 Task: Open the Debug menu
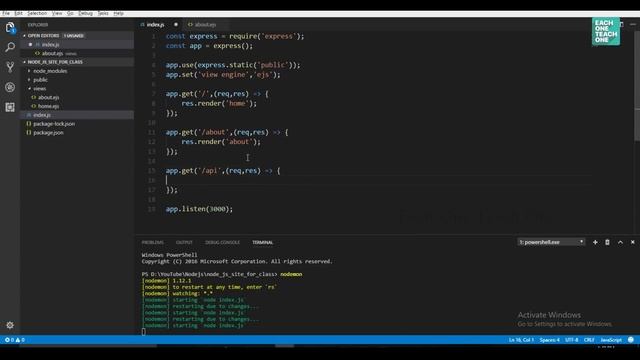pyautogui.click(x=85, y=13)
